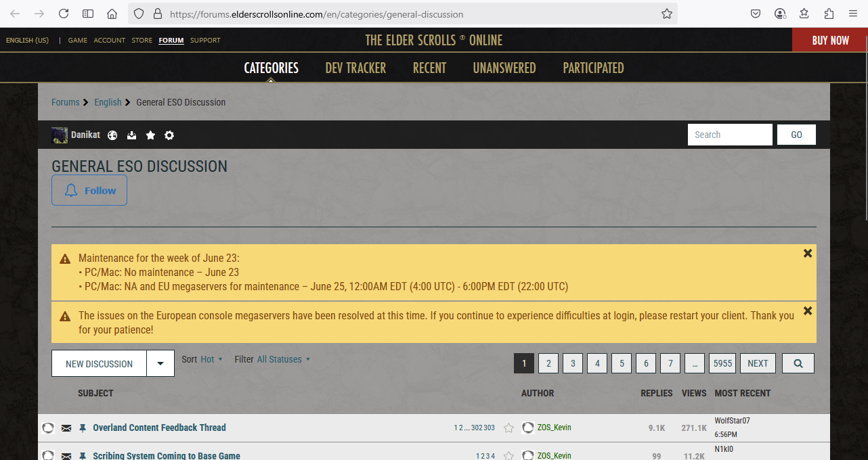Reload the page with the refresh icon
The image size is (868, 460).
(x=64, y=14)
